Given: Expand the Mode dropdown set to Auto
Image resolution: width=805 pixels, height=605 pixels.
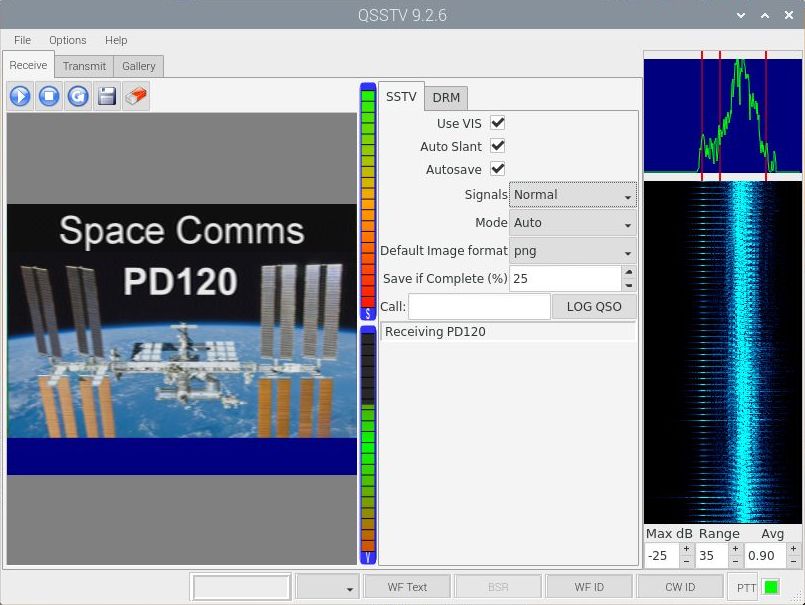Looking at the screenshot, I should click(573, 223).
